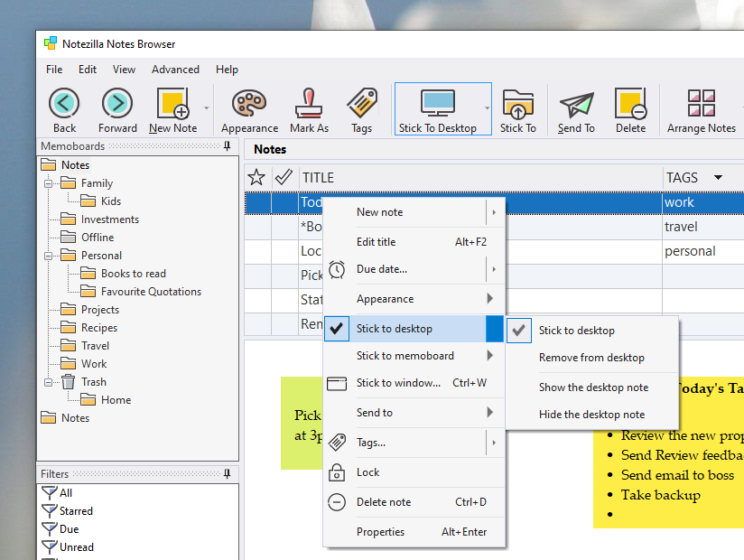744x560 pixels.
Task: Lock the note via context menu
Action: (414, 472)
